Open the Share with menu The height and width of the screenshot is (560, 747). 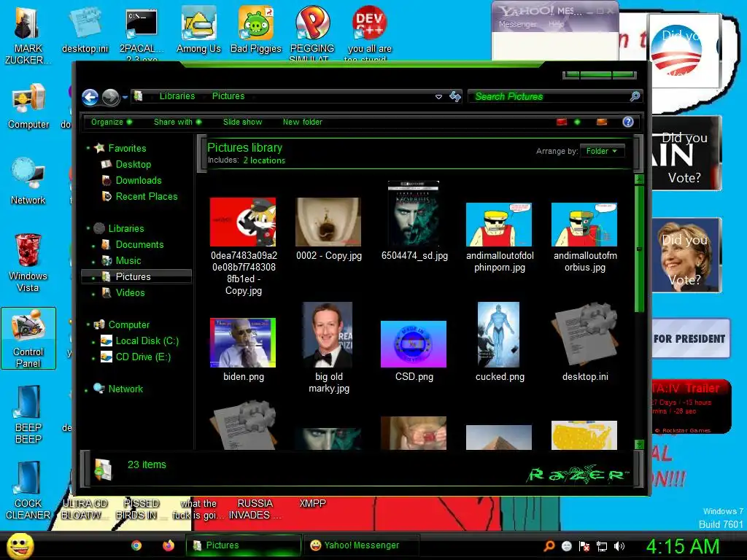(x=178, y=122)
